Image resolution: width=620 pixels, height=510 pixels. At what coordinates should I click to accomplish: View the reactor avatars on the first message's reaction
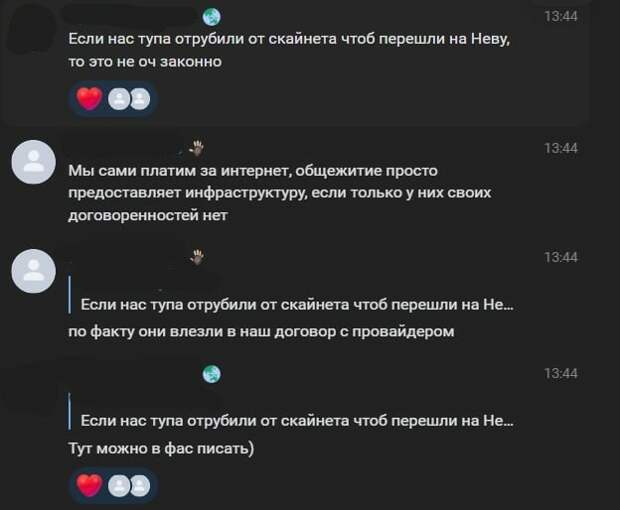click(x=129, y=99)
